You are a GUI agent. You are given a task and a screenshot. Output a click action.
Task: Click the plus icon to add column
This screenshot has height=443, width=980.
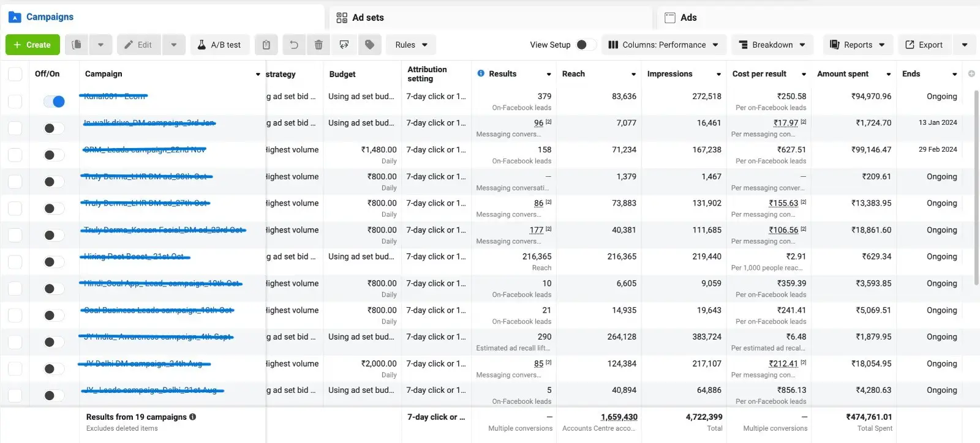[971, 73]
